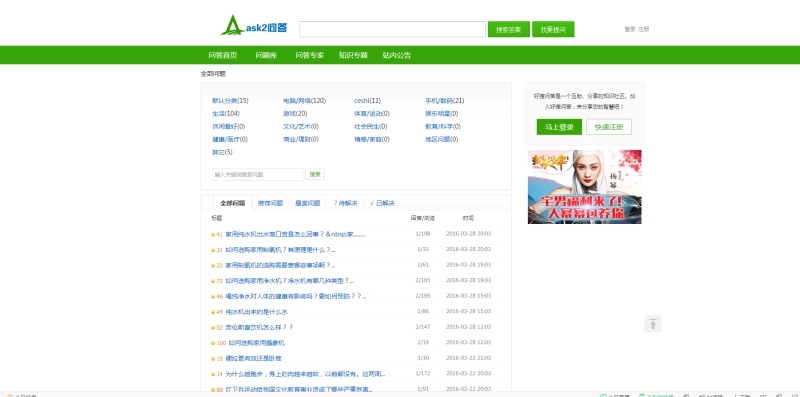
Task: Switch to the 推荐问题 tab
Action: [270, 203]
